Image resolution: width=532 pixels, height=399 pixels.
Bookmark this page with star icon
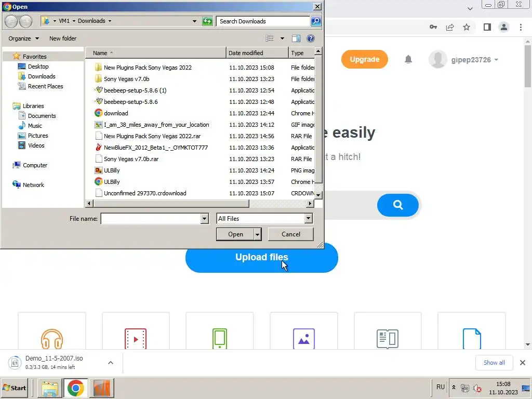click(x=467, y=27)
